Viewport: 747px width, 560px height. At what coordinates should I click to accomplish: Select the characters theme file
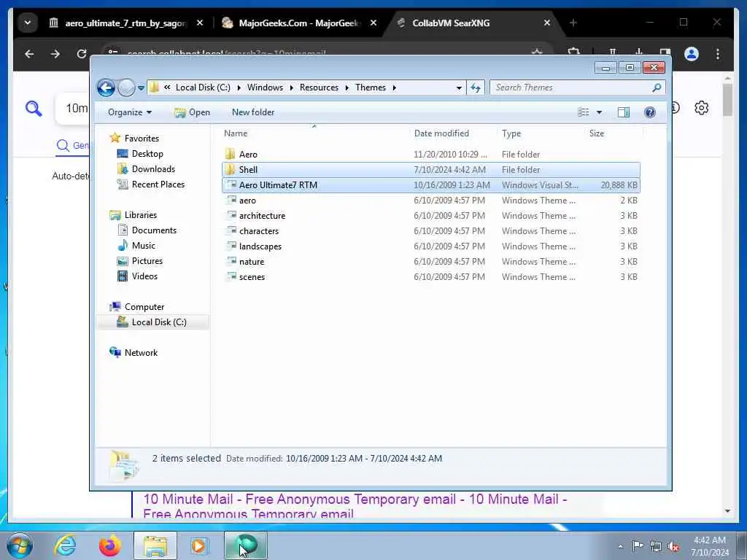tap(259, 231)
